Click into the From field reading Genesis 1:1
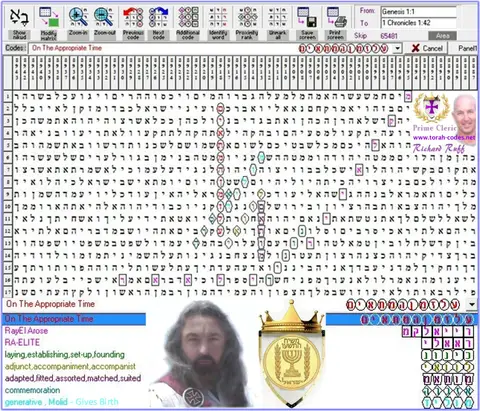The image size is (480, 411). click(x=419, y=12)
